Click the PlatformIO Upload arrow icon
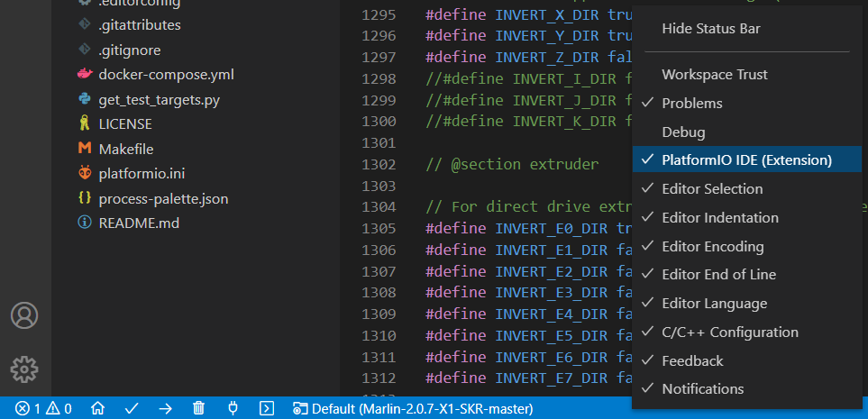The image size is (868, 419). coord(165,408)
